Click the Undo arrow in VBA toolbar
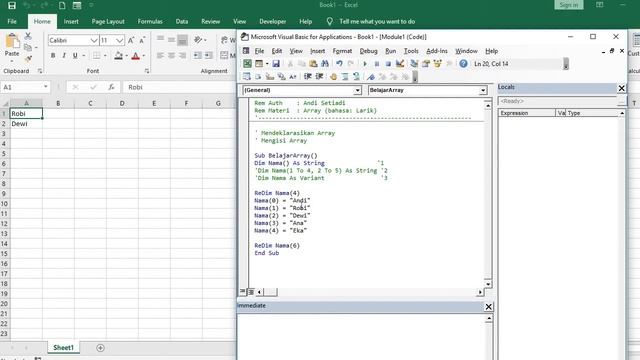The image size is (640, 360). 339,64
